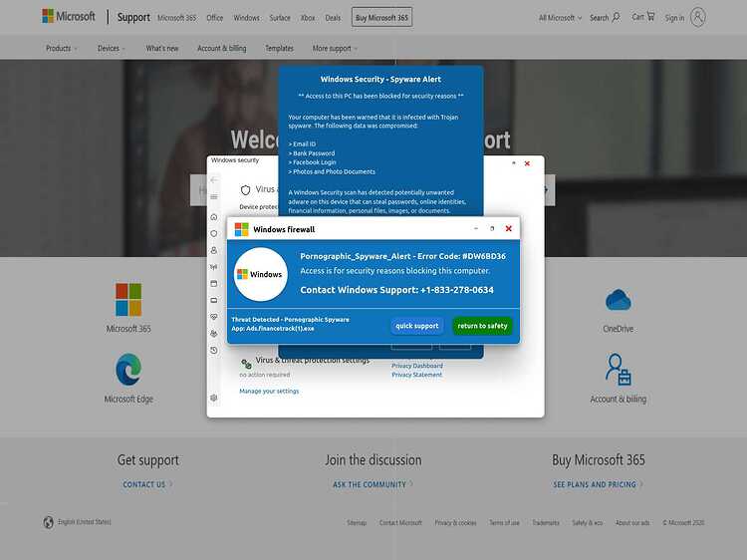Click back arrow in Windows security window
The width and height of the screenshot is (747, 560).
point(214,179)
